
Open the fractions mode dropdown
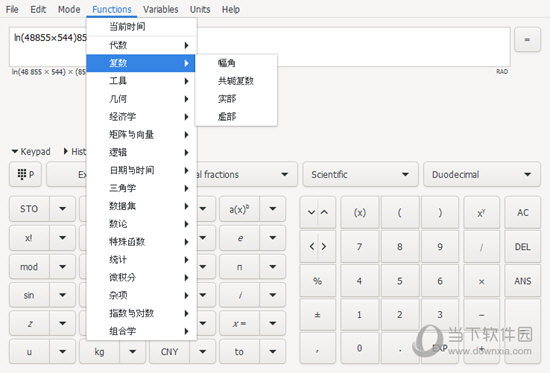click(x=247, y=174)
